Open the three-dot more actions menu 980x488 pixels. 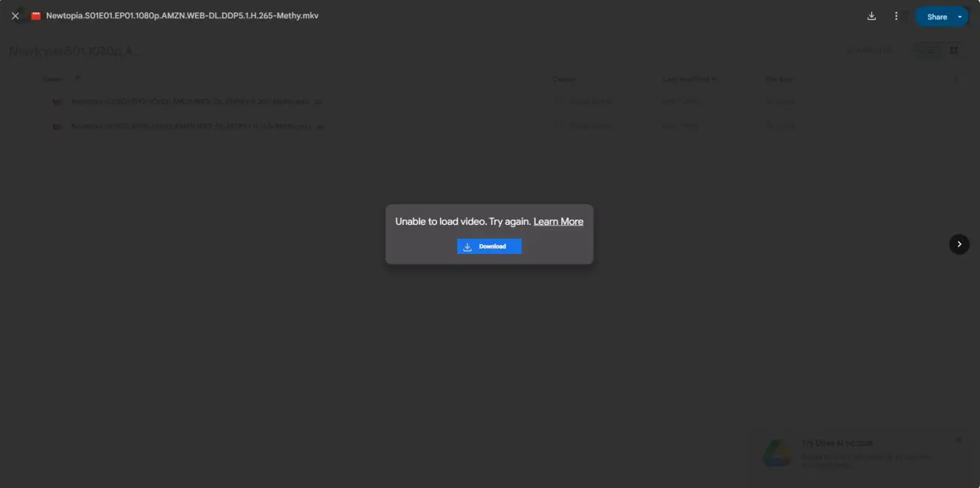pyautogui.click(x=896, y=16)
